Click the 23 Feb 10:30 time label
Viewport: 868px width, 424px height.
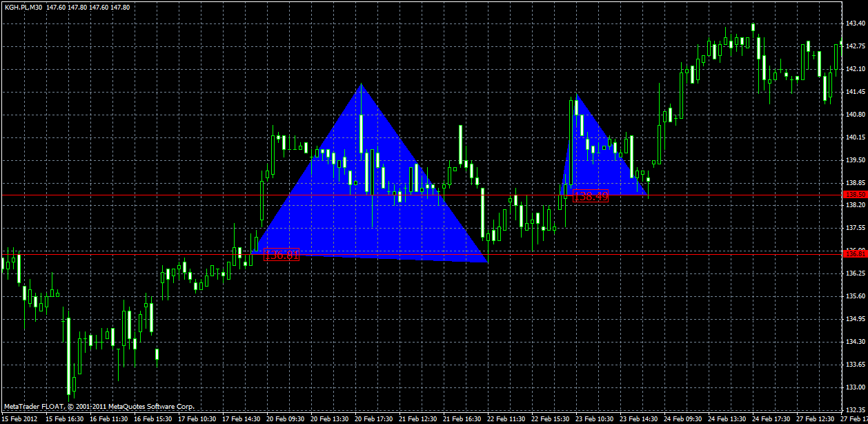(x=595, y=419)
